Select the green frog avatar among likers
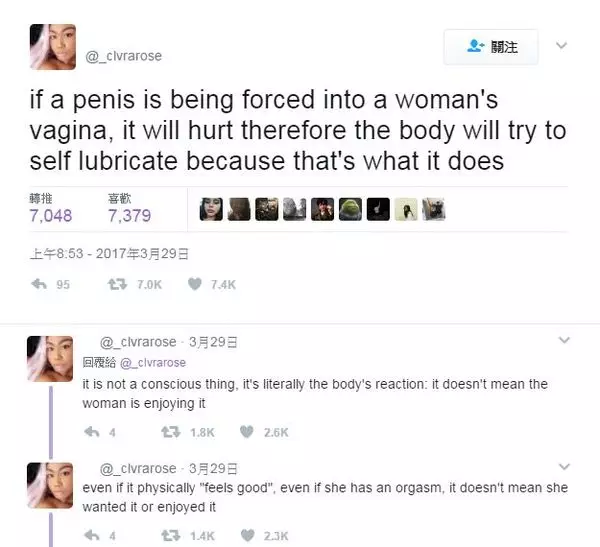Viewport: 600px width, 547px height. pos(350,209)
